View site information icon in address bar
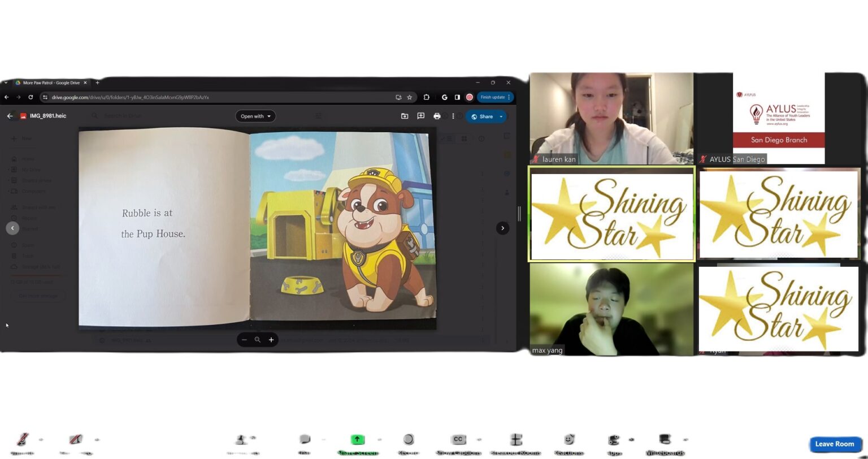868x459 pixels. coord(45,97)
